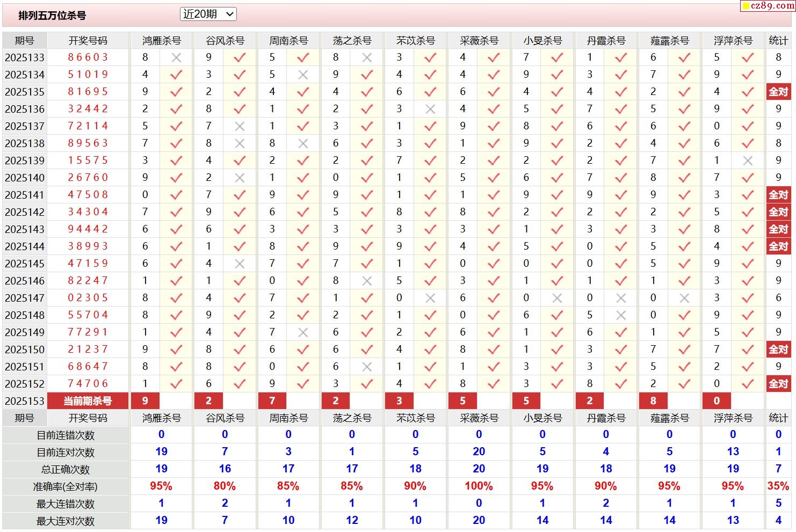
Task: Click the 全对 badge in row 2025135
Action: [x=778, y=92]
